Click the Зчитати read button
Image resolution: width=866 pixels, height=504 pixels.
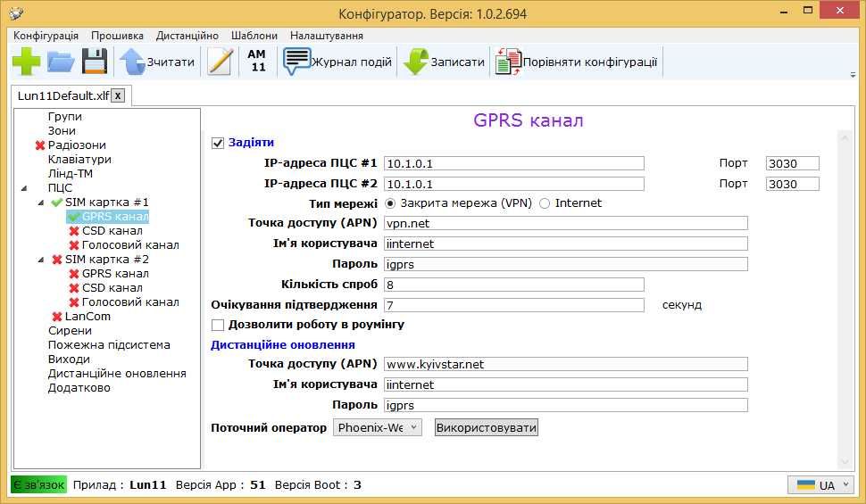point(157,62)
